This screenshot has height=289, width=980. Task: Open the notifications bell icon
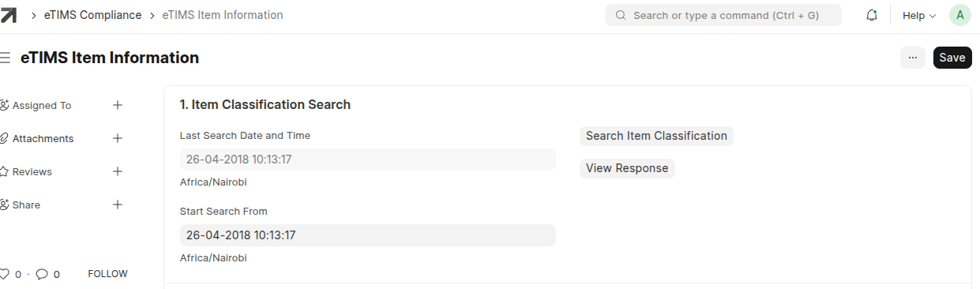[872, 15]
